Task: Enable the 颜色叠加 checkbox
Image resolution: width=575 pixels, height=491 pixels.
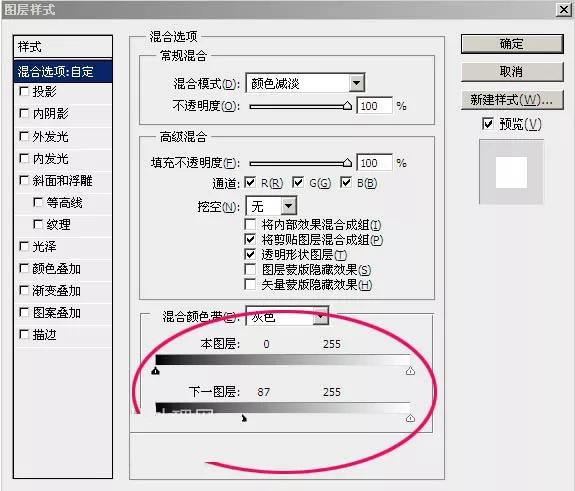Action: tap(24, 268)
